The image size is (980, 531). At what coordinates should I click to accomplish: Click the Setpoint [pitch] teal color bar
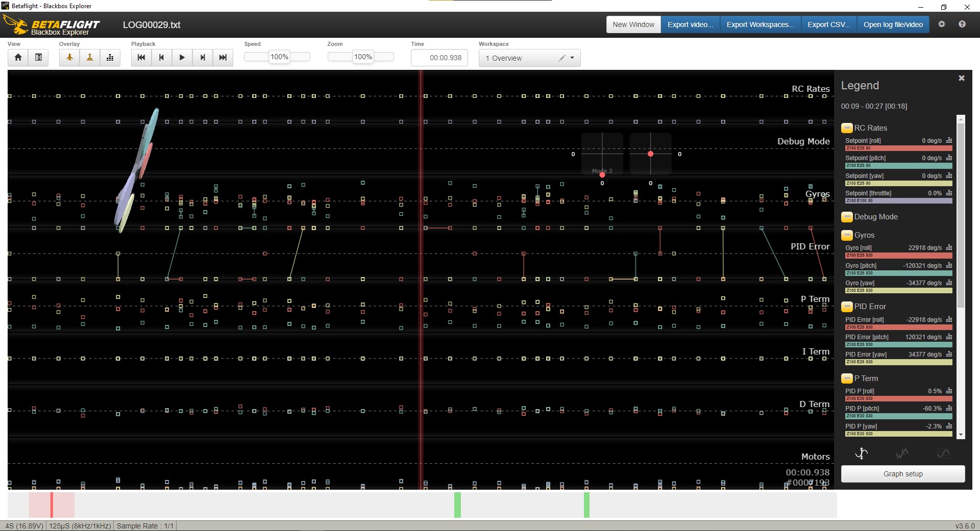(899, 165)
